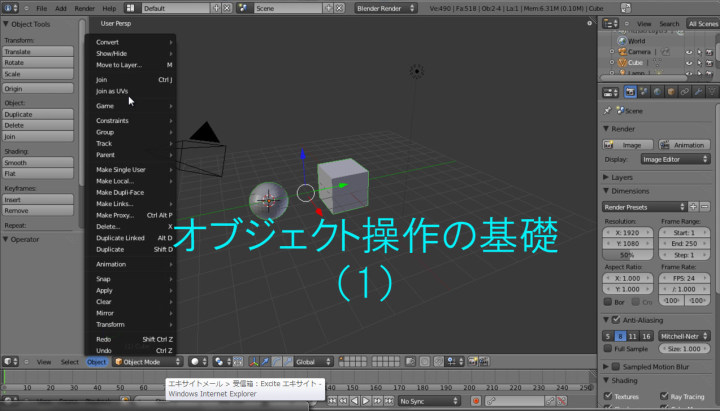Click the 3D manipulator toggle icon
This screenshot has width=720, height=411.
pos(253,361)
